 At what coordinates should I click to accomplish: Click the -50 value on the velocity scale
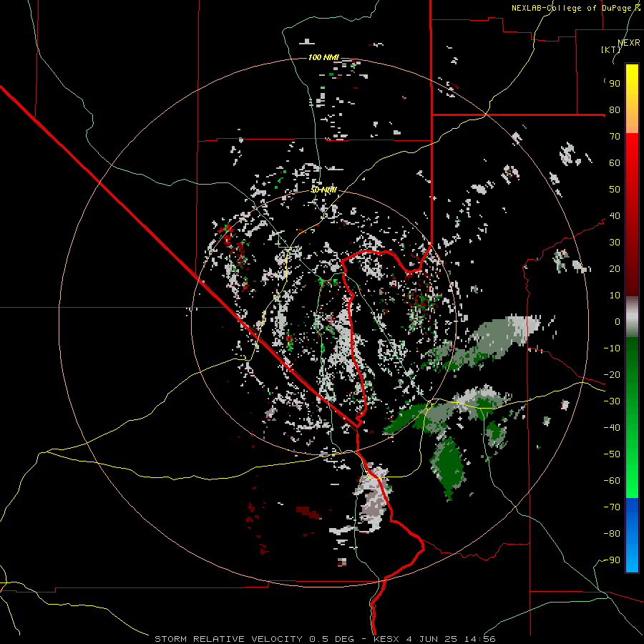[612, 454]
